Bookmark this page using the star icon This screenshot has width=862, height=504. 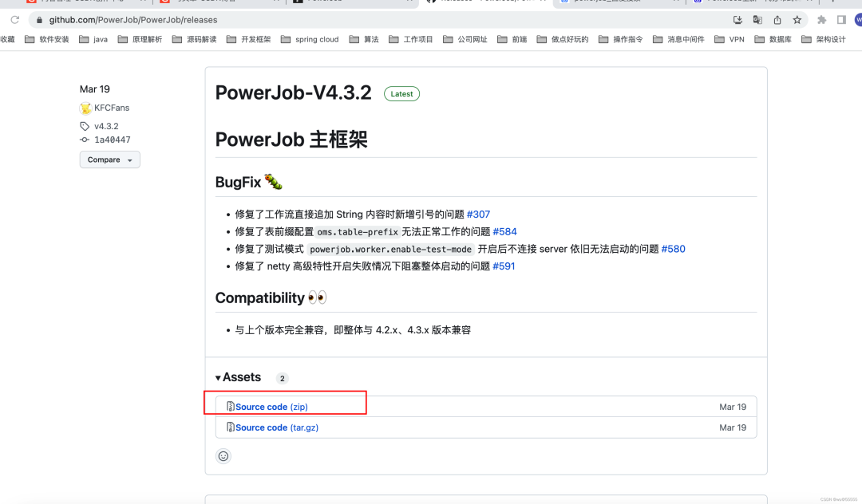click(x=798, y=19)
